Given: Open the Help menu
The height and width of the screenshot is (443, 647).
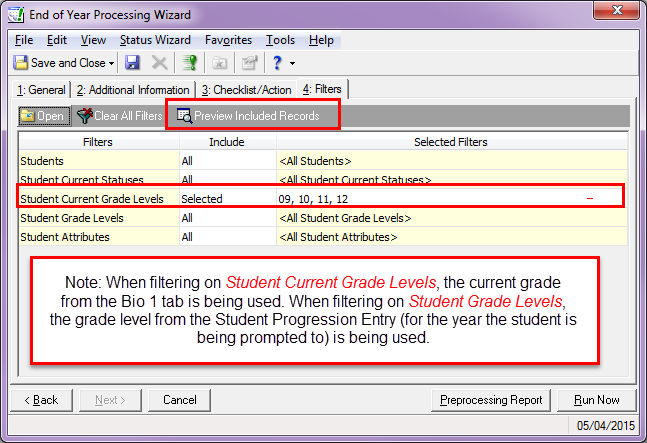Looking at the screenshot, I should click(x=321, y=40).
